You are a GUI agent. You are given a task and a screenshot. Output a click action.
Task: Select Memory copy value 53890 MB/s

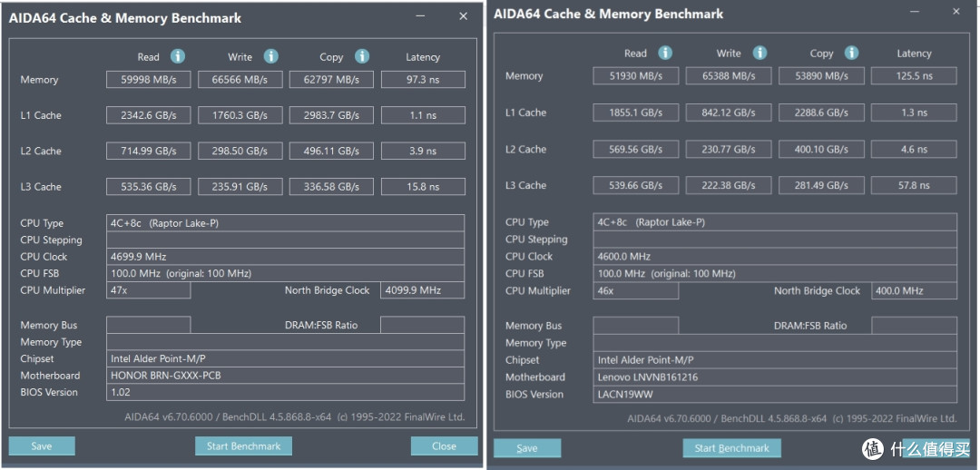pyautogui.click(x=821, y=76)
